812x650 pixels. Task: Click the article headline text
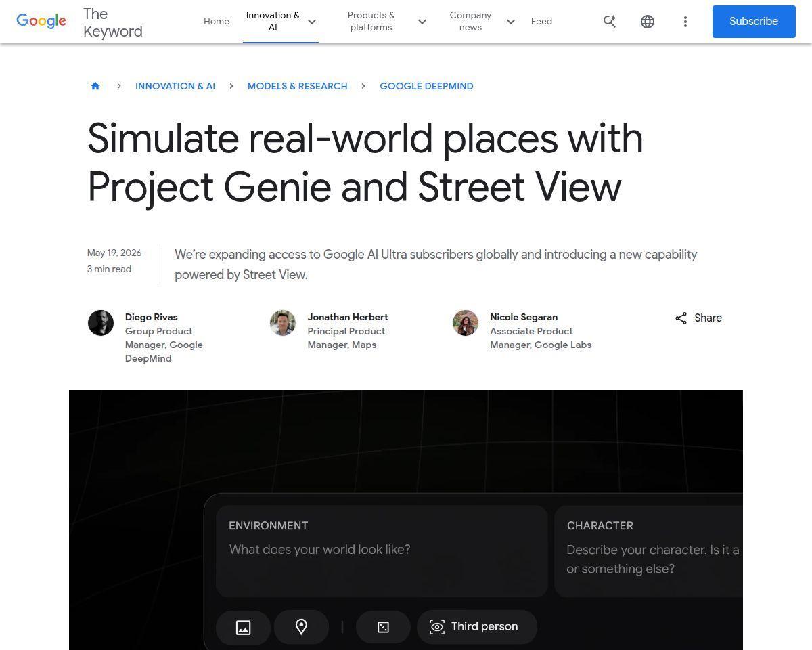point(365,162)
